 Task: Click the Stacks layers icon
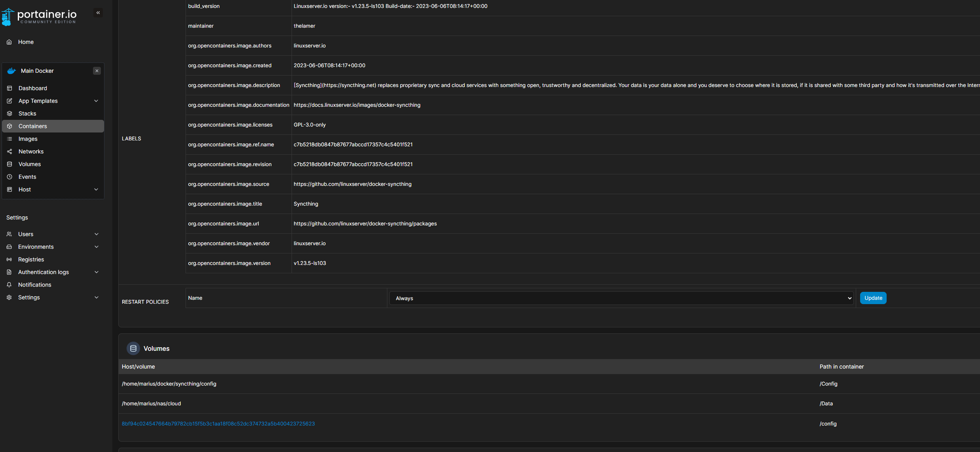tap(9, 113)
